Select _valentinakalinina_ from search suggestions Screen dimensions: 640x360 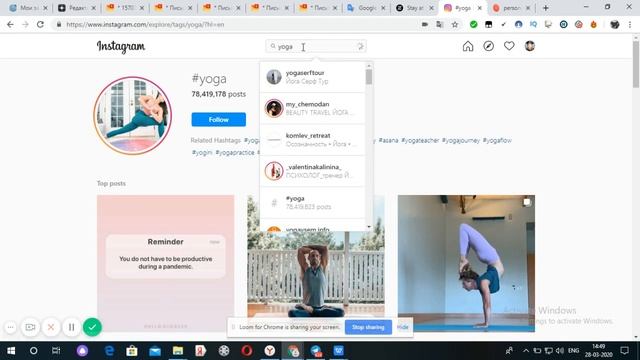[x=313, y=171]
